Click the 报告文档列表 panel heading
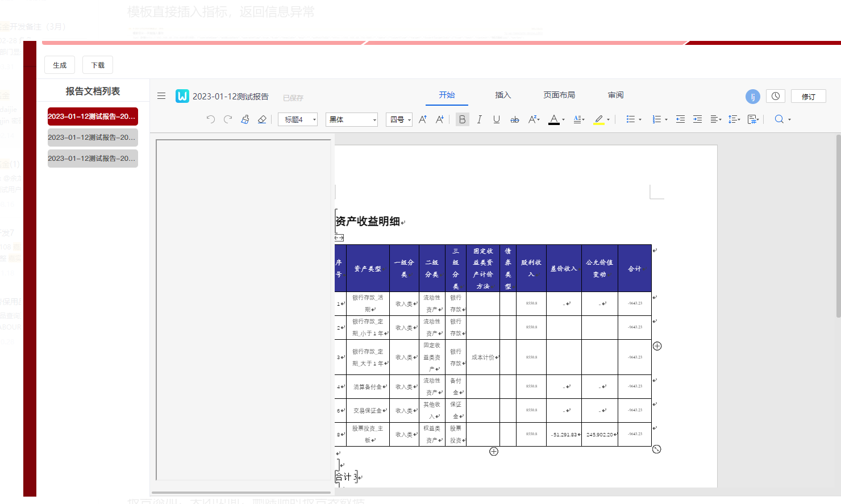Viewport: 841px width, 504px height. point(93,91)
